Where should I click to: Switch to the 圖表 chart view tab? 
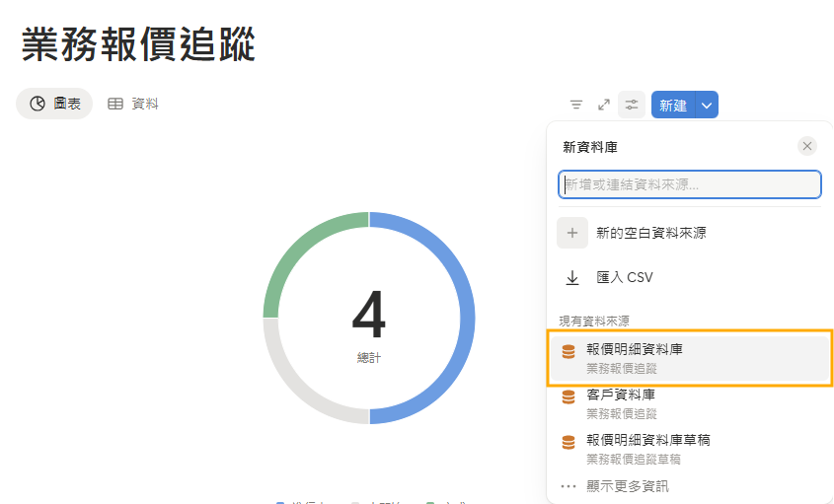click(x=54, y=104)
